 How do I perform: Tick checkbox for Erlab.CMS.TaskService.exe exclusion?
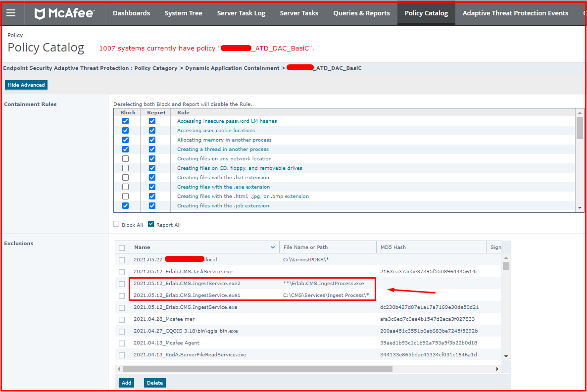tap(122, 272)
